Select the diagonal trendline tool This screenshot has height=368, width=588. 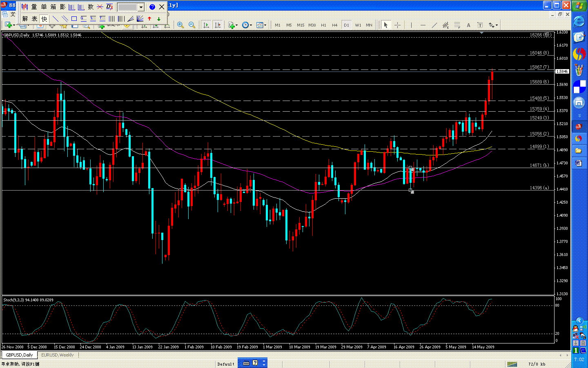(x=434, y=25)
